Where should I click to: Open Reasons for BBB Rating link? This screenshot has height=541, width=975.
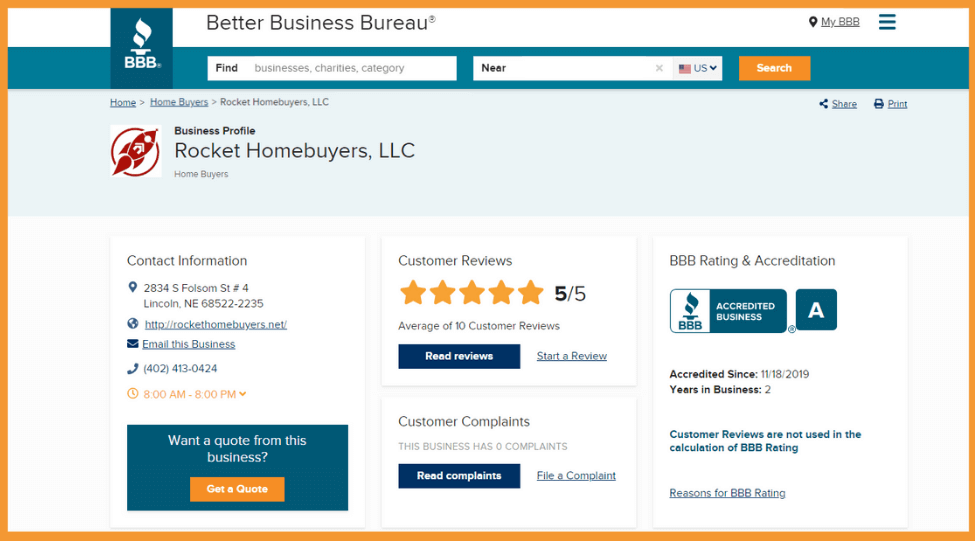coord(727,493)
